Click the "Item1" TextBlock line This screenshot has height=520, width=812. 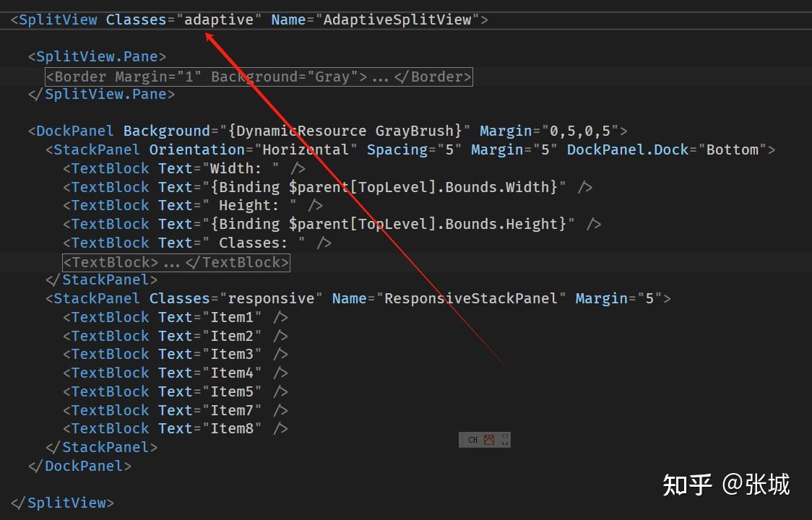tap(176, 318)
